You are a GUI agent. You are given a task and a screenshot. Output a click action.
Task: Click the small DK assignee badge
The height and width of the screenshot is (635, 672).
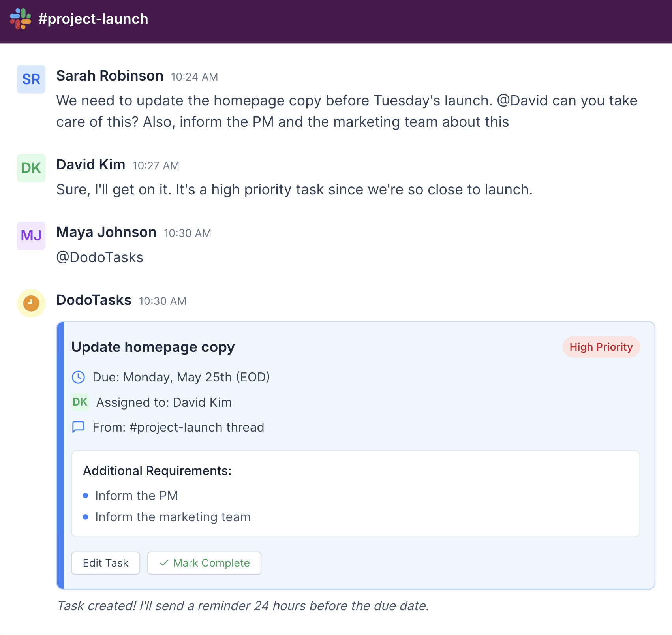click(x=80, y=402)
